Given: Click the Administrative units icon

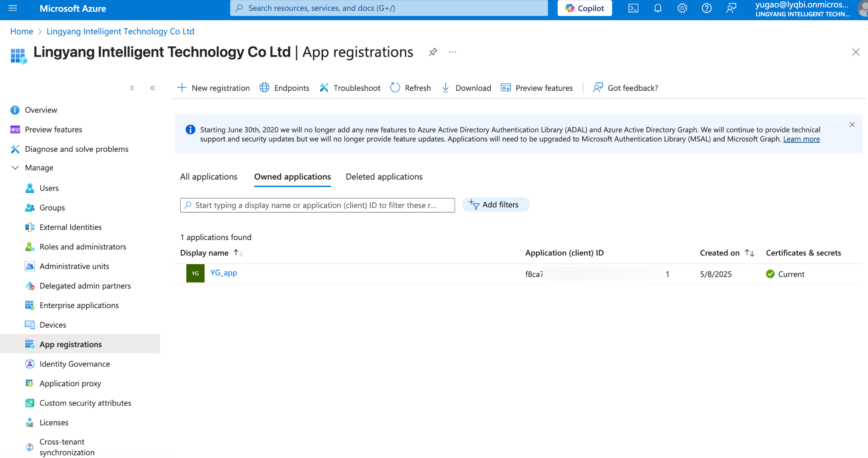Looking at the screenshot, I should tap(30, 266).
